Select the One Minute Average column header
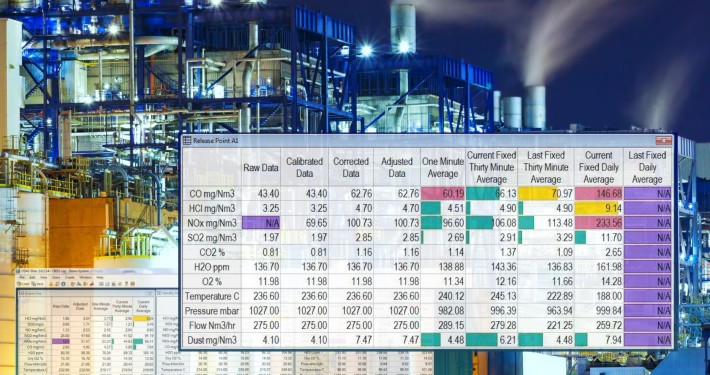The width and height of the screenshot is (710, 375). coord(443,167)
